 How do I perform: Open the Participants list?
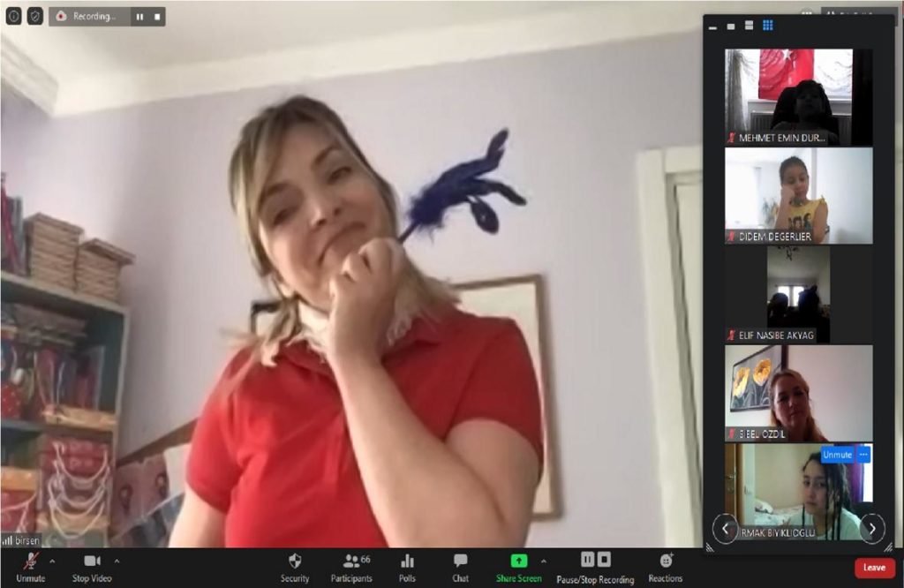click(351, 568)
